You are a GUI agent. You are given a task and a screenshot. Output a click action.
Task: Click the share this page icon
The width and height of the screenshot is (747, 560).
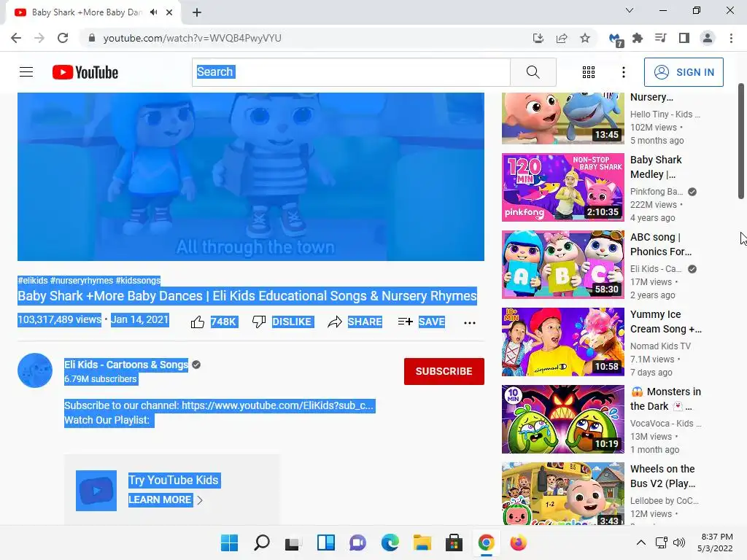click(562, 38)
